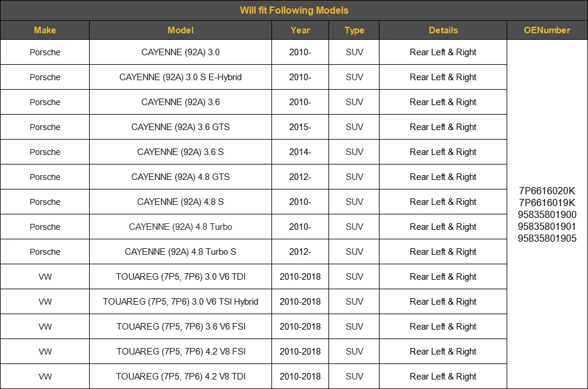Screen dimensions: 588x389
Task: Select the Year column header
Action: coord(300,30)
